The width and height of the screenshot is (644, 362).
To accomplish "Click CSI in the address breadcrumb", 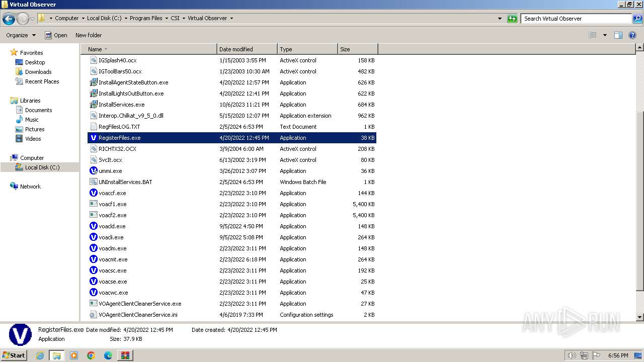I will (175, 18).
